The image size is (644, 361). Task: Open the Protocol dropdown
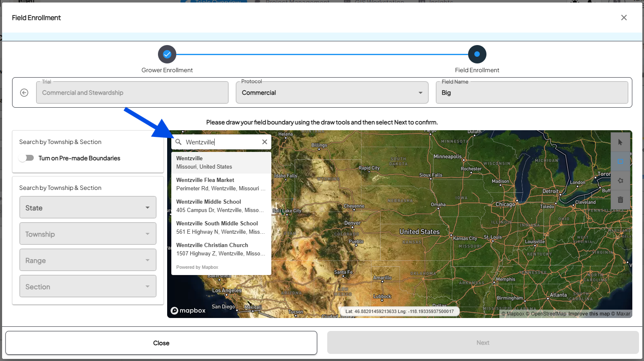tap(332, 93)
